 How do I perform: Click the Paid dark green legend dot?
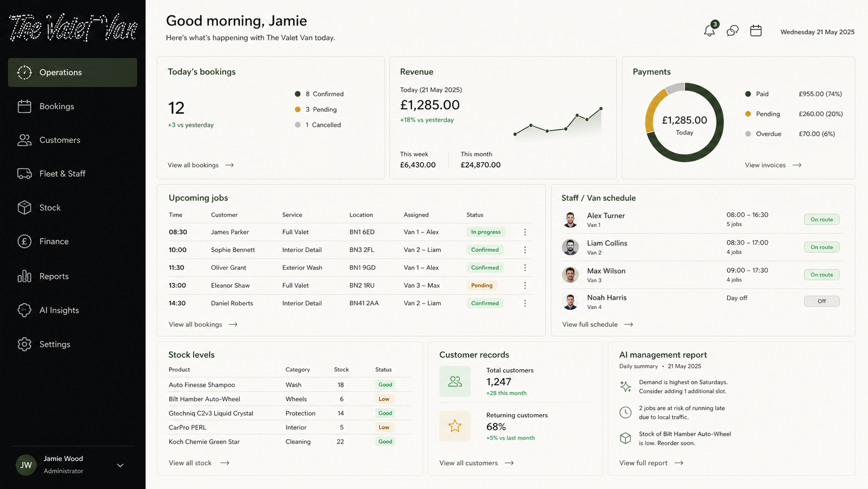[x=748, y=94]
